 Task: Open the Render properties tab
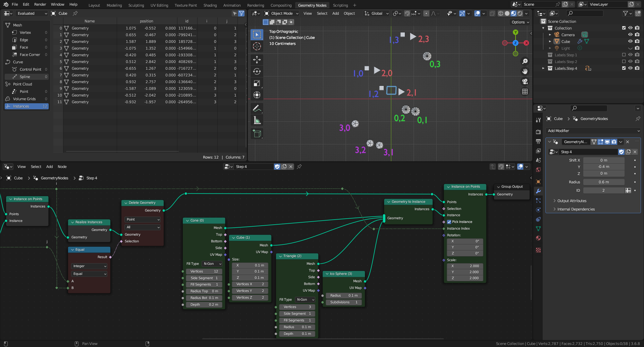538,132
